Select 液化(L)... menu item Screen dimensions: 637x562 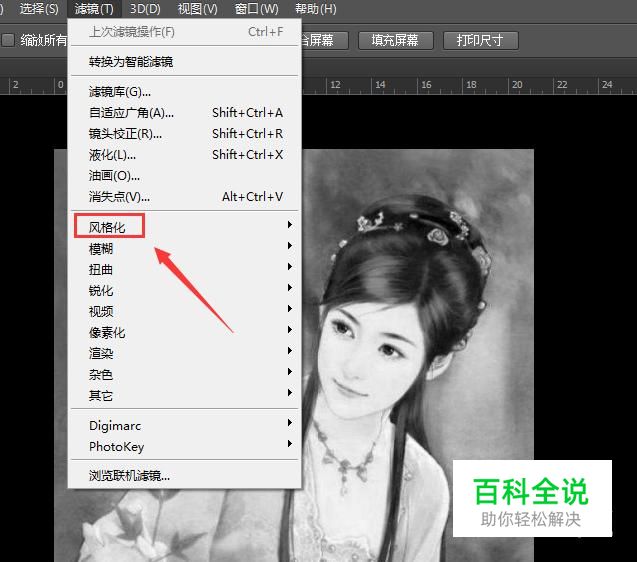coord(185,155)
